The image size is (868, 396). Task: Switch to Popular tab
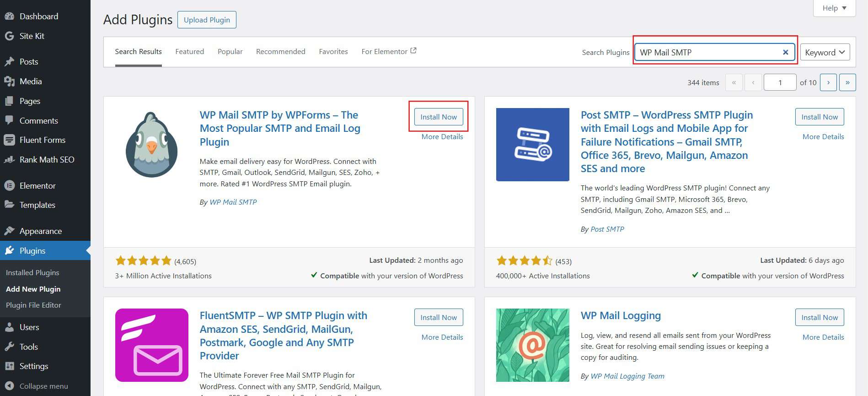[x=230, y=51]
